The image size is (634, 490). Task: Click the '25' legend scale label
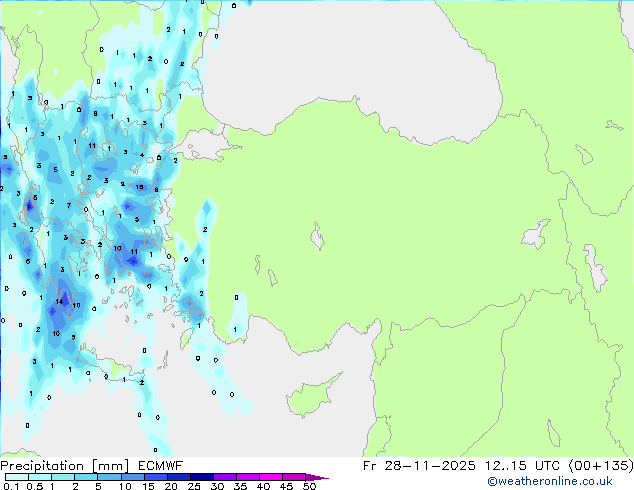tap(194, 486)
